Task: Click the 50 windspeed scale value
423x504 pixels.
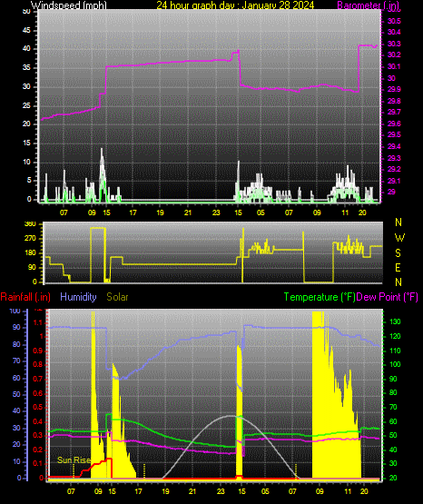Action: coord(26,12)
